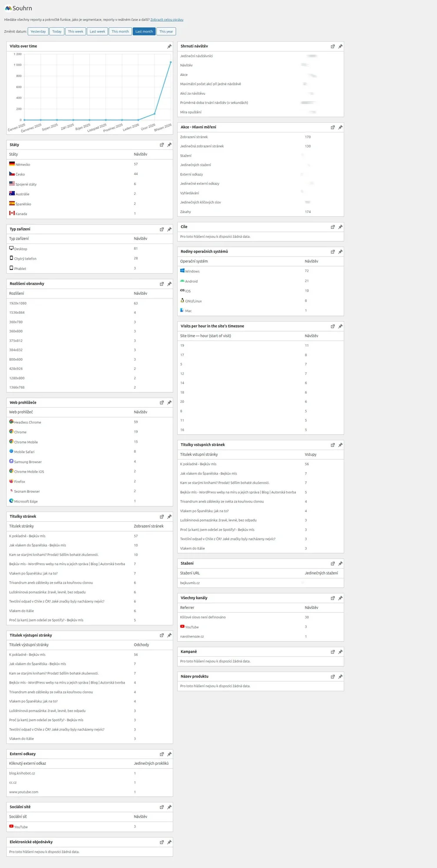Open the Zobrazit celou zprávu link
Screen dimensions: 437x868
click(167, 20)
